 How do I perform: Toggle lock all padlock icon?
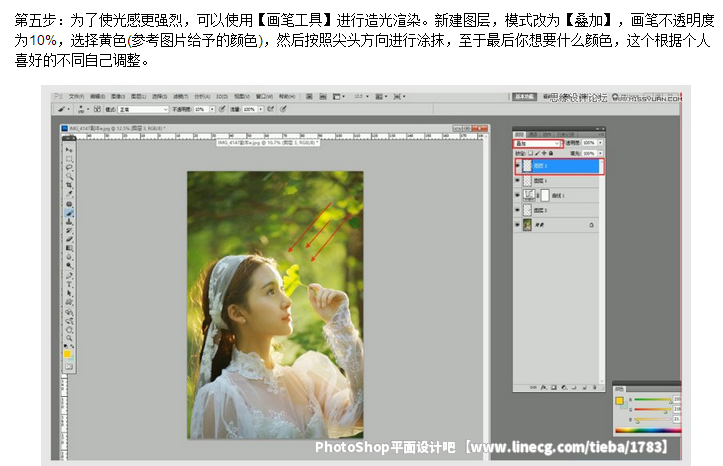tap(550, 153)
